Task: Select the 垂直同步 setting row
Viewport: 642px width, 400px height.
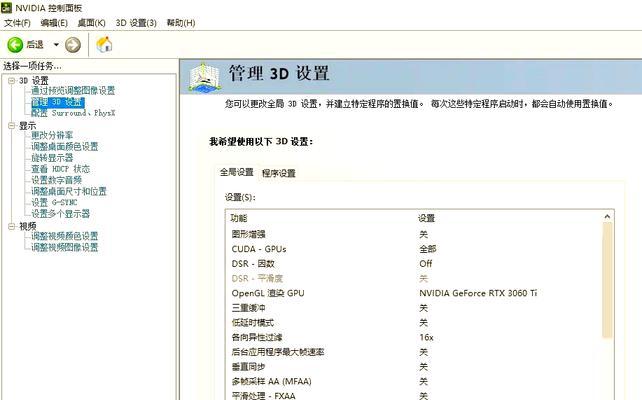Action: point(414,367)
